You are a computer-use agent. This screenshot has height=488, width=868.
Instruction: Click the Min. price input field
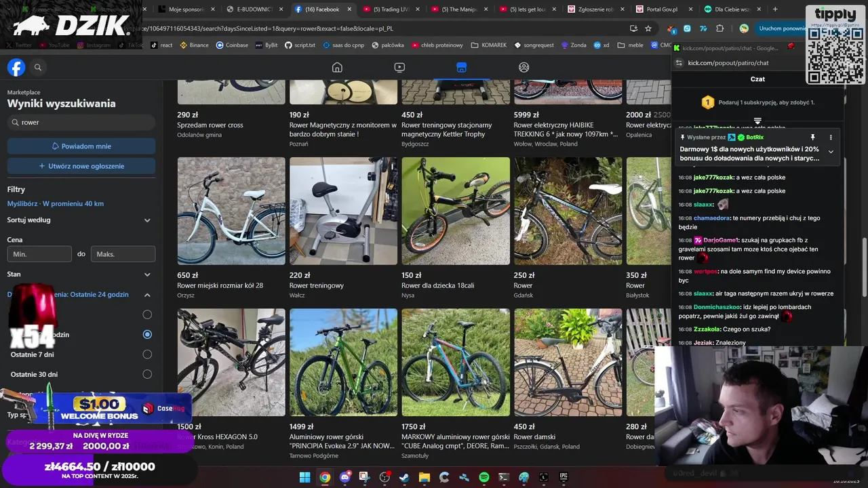(39, 254)
